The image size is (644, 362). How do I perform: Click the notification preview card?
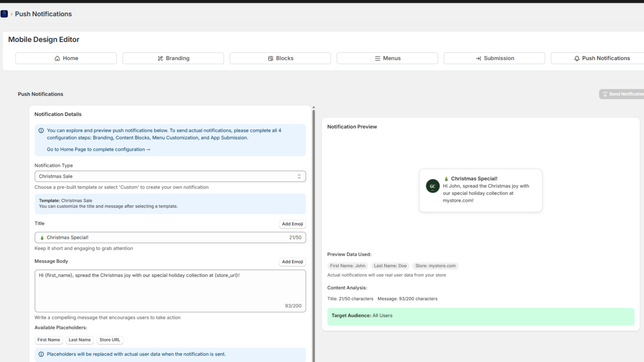[x=481, y=190]
